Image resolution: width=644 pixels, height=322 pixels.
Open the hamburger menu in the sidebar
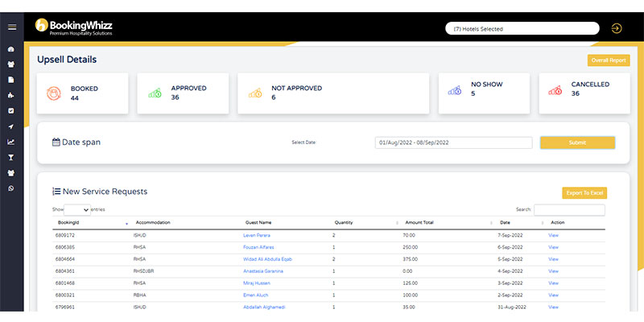click(x=11, y=27)
